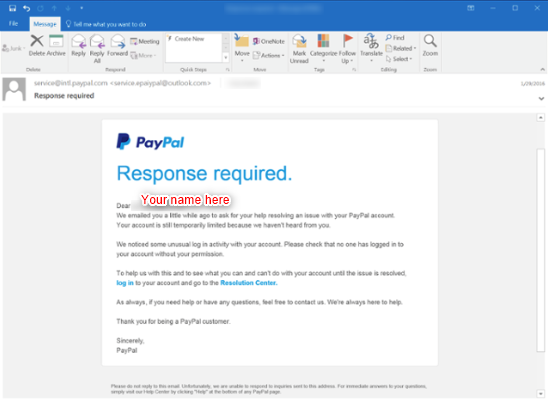Screen dimensions: 548x402
Task: Collapse the ribbon with the caret
Action: 542,69
